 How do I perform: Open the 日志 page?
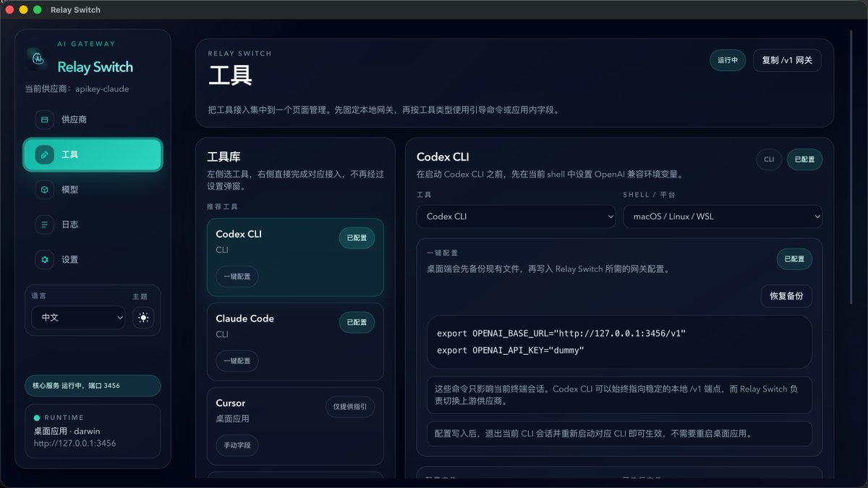[93, 224]
